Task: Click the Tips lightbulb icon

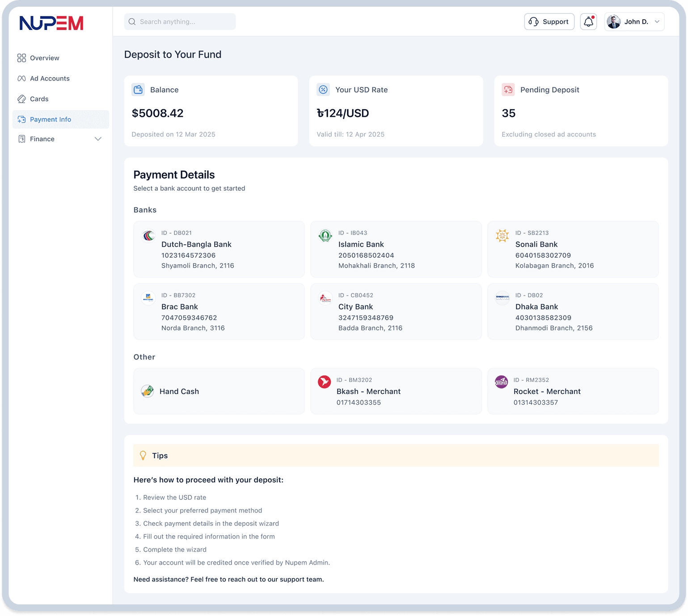Action: (143, 456)
